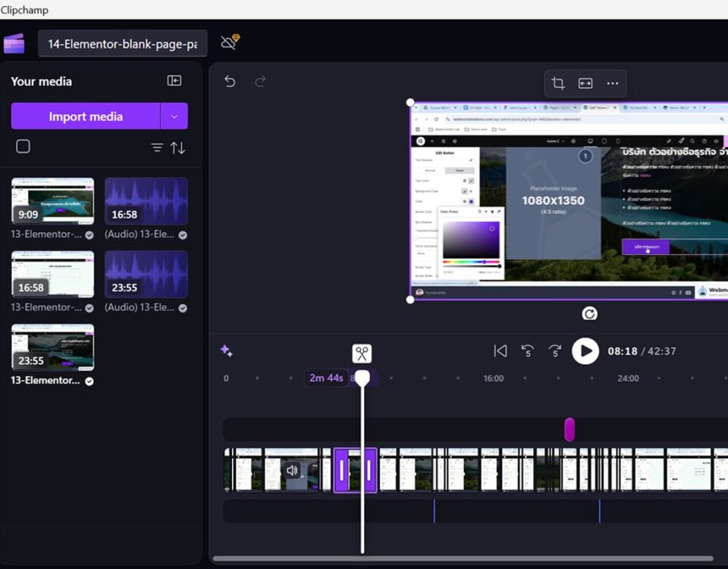The image size is (728, 569).
Task: Grab the white playhead handle on the ruler
Action: (x=362, y=378)
